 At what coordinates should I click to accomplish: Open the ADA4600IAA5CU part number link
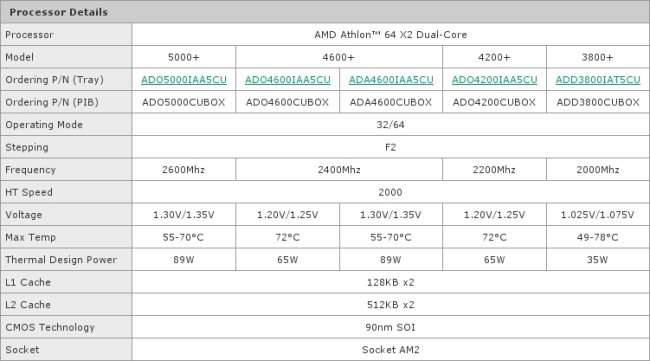391,80
